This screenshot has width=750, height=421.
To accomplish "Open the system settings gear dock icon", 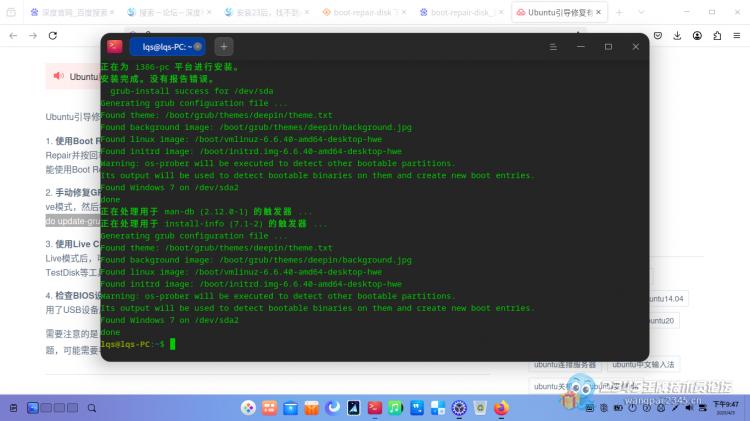I will [459, 408].
